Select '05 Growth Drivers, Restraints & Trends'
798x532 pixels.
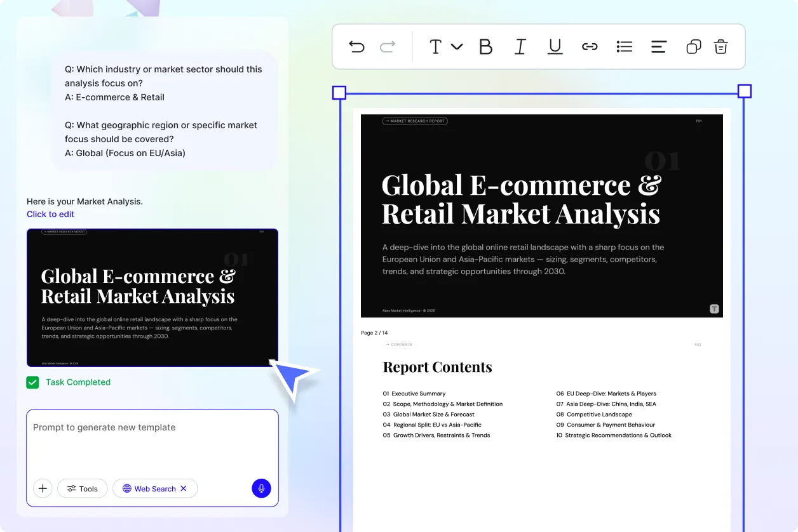(x=436, y=436)
